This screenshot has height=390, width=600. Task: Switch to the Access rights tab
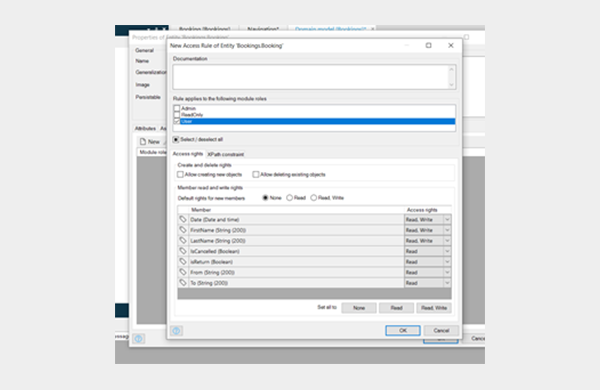click(x=188, y=153)
